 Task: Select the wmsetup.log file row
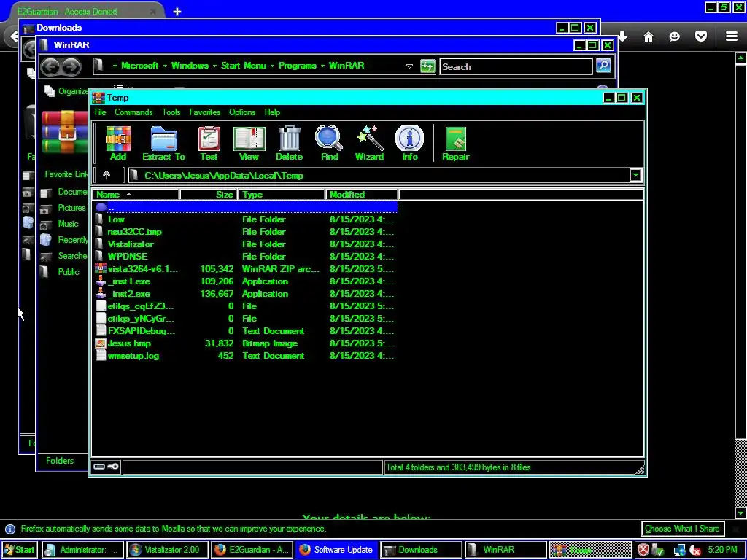pyautogui.click(x=245, y=356)
